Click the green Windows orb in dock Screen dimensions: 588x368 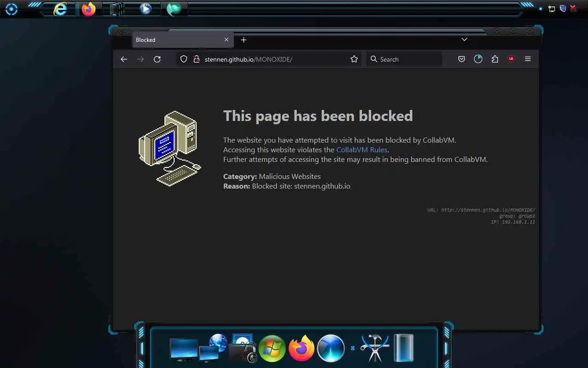click(272, 348)
